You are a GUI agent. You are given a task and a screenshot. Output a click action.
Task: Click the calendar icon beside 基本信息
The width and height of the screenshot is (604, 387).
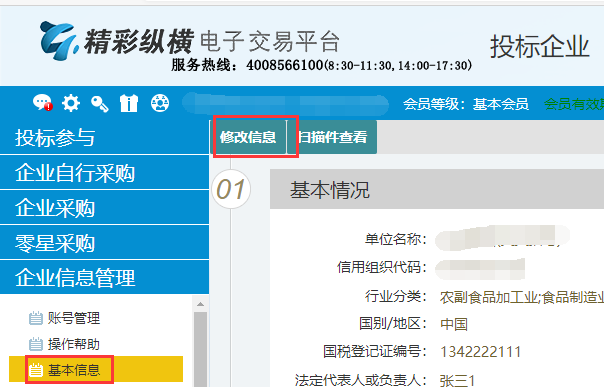(36, 370)
